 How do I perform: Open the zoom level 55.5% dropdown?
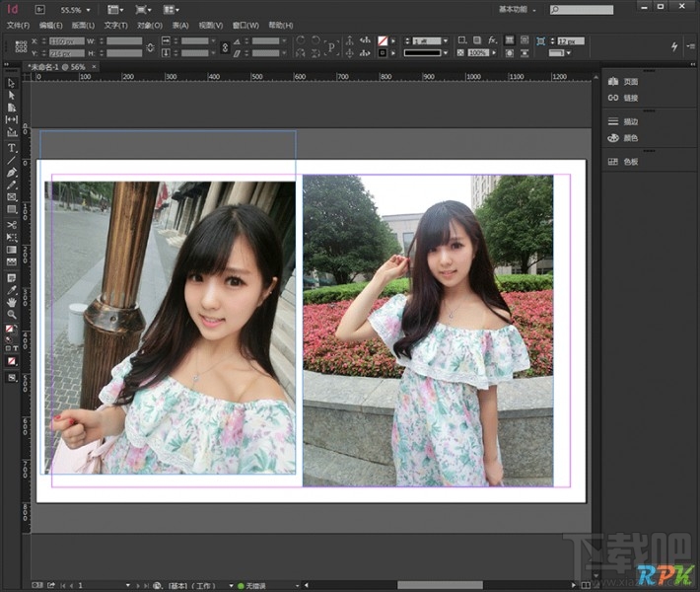tap(88, 10)
